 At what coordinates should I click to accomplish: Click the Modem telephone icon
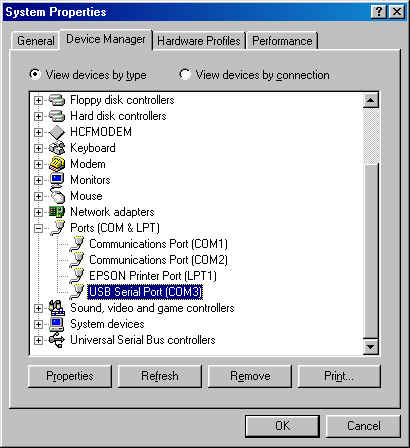click(57, 164)
